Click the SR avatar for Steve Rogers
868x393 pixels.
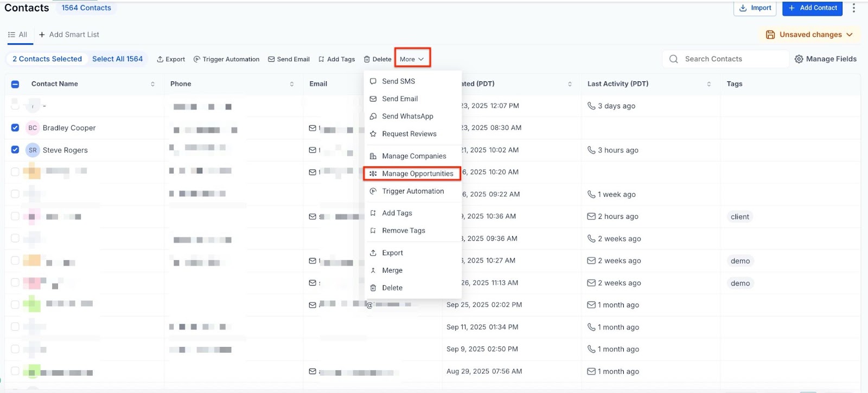[33, 150]
